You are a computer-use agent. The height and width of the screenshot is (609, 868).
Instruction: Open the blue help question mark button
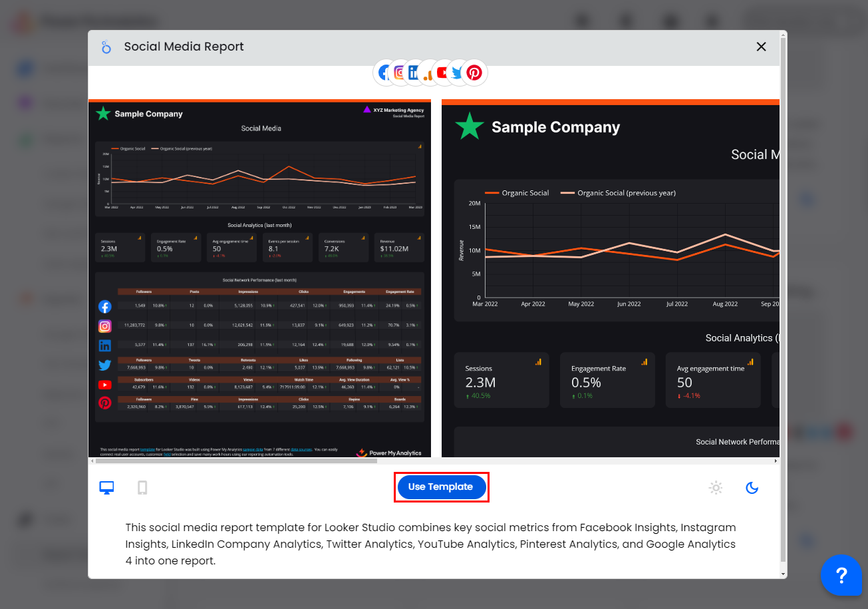[841, 575]
